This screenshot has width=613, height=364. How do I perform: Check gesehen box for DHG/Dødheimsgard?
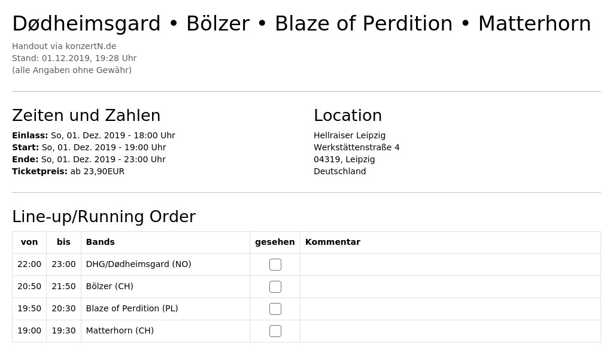pyautogui.click(x=275, y=265)
